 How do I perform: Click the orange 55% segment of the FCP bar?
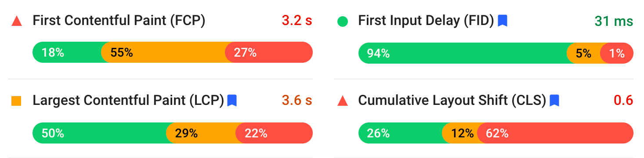pyautogui.click(x=163, y=53)
